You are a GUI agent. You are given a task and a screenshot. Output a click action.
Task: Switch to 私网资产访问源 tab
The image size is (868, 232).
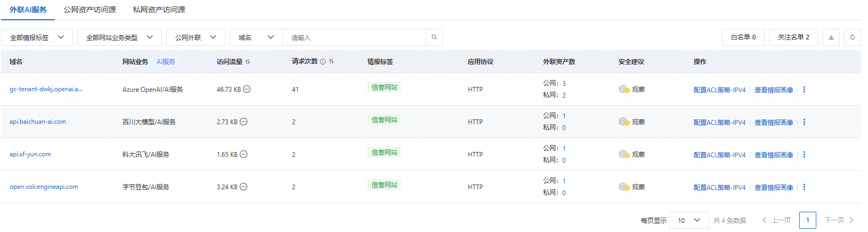pos(159,10)
